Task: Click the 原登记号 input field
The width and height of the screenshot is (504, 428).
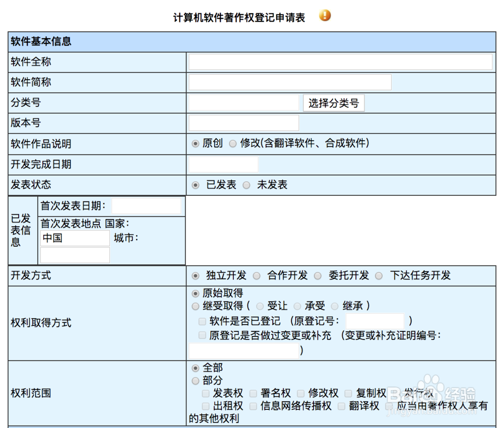Action: click(x=375, y=321)
